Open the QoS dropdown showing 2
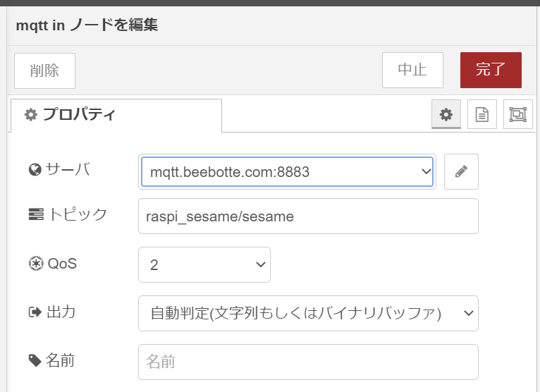The height and width of the screenshot is (392, 540). coord(204,264)
